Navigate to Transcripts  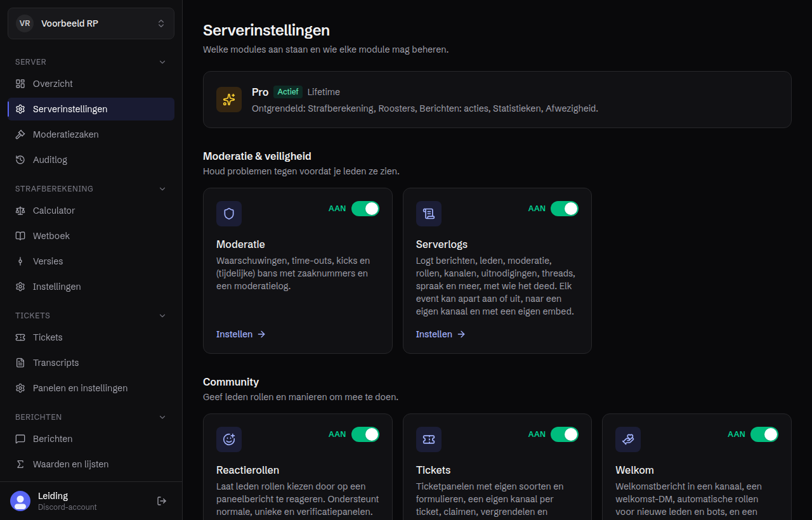tap(91, 363)
